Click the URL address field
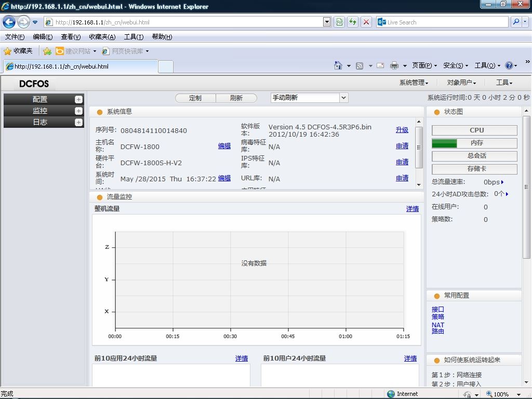Viewport: 532px width, 399px height. 185,22
